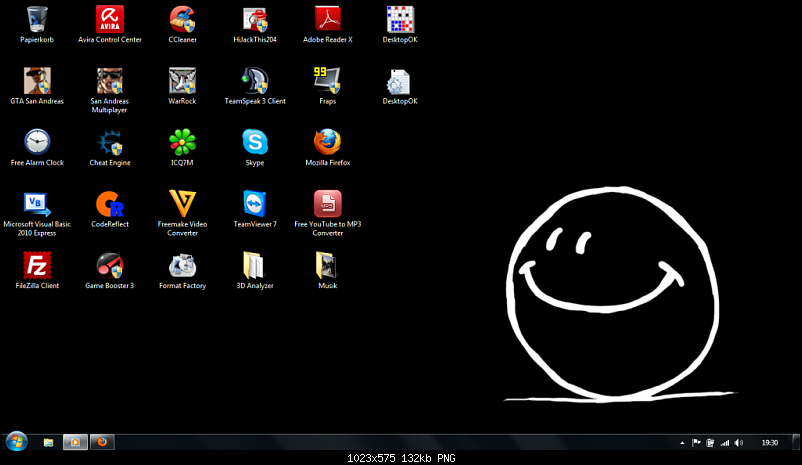The width and height of the screenshot is (802, 465).
Task: Select the TeamSpeak 3 Client icon
Action: (255, 81)
